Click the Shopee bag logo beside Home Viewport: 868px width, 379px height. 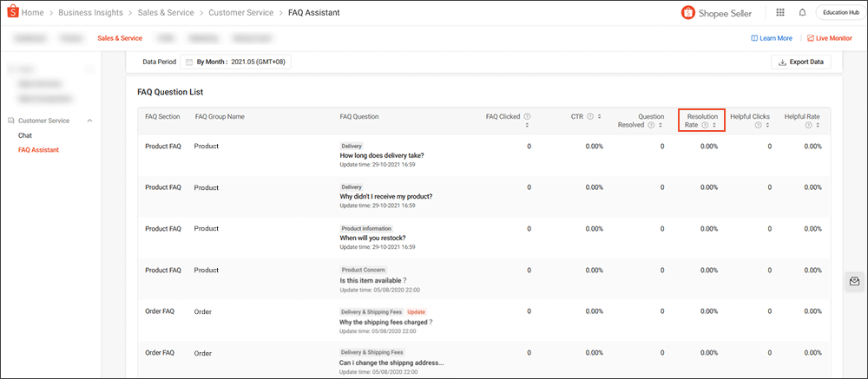[x=13, y=11]
